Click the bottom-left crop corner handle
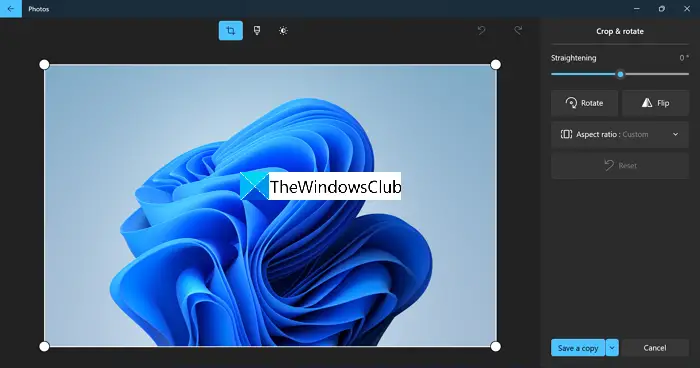 pyautogui.click(x=44, y=347)
